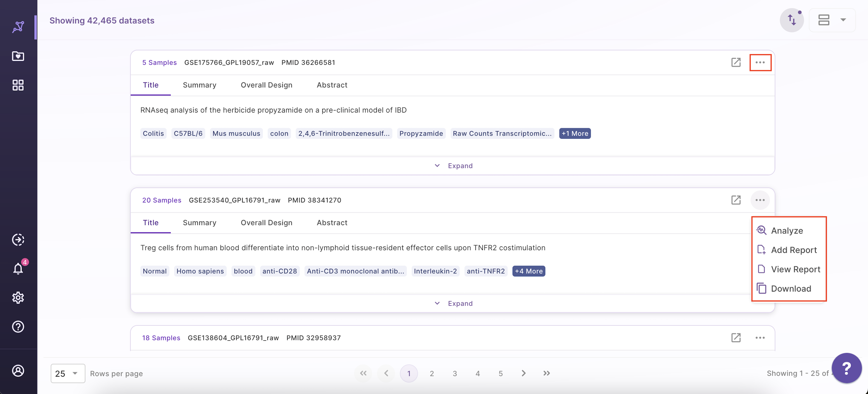Open GSE138604 dataset in new window
This screenshot has height=394, width=868.
736,338
